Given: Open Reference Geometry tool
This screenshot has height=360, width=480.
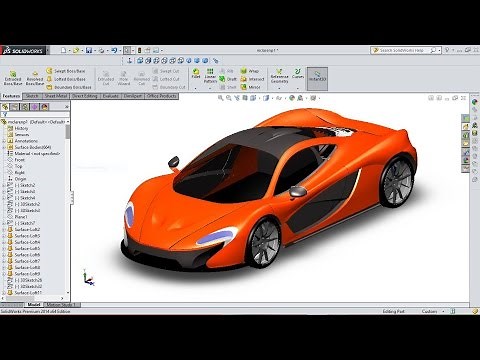Looking at the screenshot, I should pyautogui.click(x=279, y=76).
